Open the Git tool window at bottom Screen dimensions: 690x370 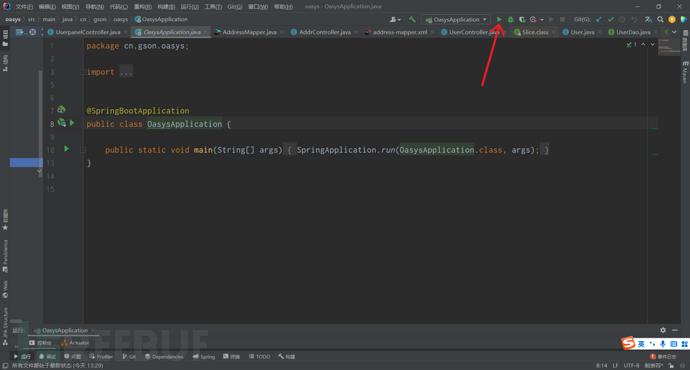pos(129,356)
